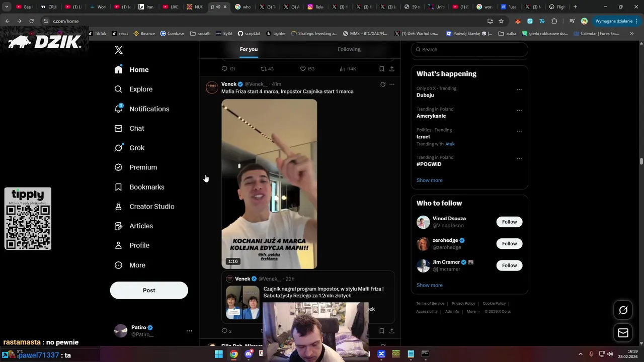644x362 pixels.
Task: Open Articles in the sidebar
Action: coord(134,226)
